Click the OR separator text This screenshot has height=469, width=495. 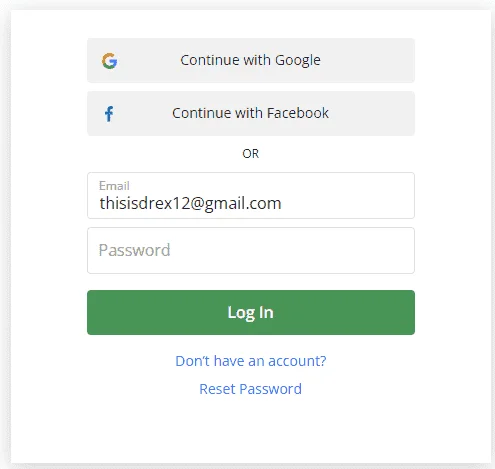(x=251, y=154)
